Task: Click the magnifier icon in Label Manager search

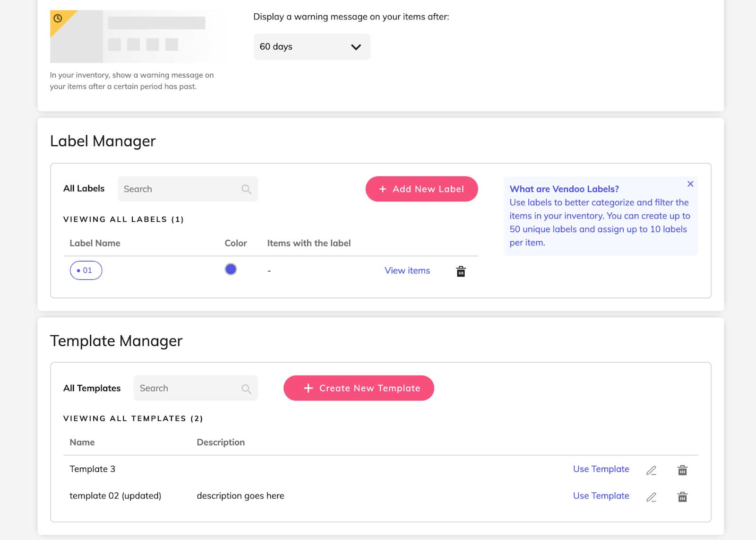Action: (246, 189)
